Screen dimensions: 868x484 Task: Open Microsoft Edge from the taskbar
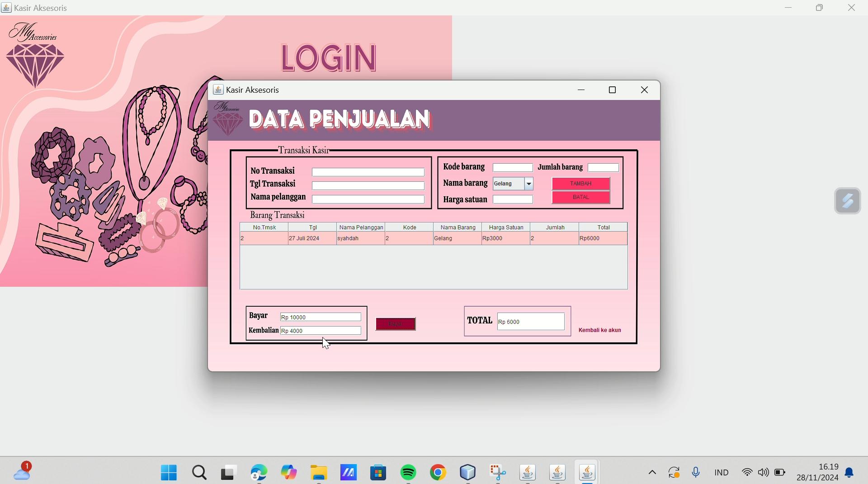259,473
